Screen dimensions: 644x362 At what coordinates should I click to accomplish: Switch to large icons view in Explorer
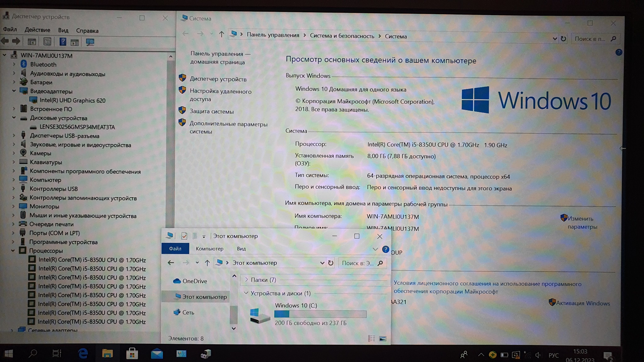tap(383, 338)
